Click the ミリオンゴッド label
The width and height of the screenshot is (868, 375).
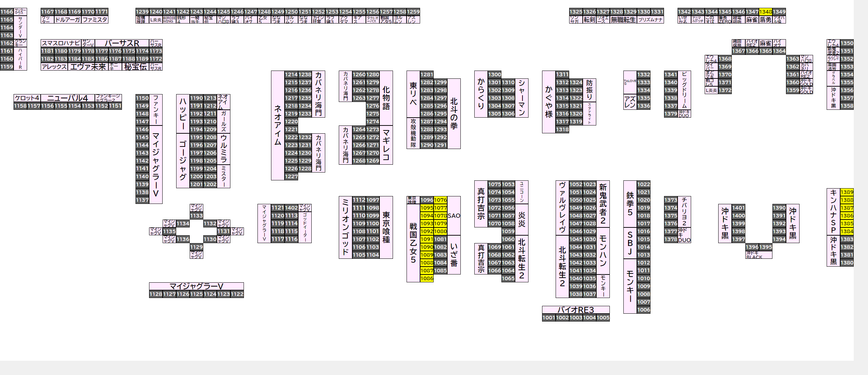346,227
